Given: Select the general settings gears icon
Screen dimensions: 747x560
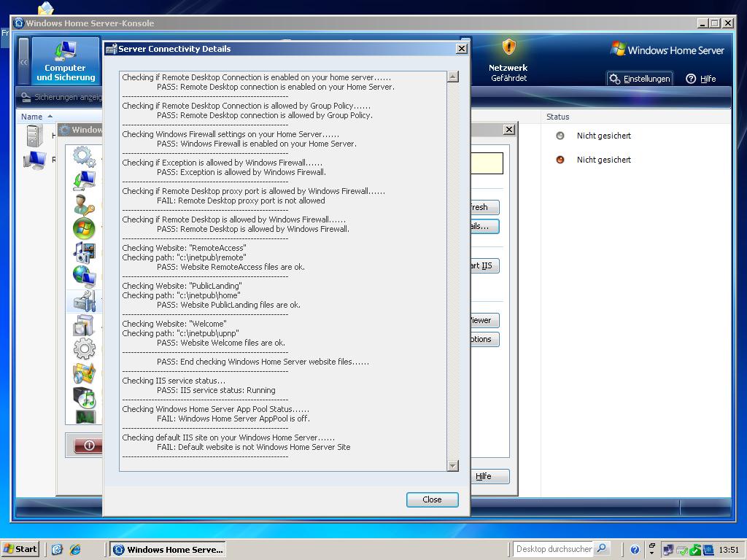Looking at the screenshot, I should [x=85, y=157].
